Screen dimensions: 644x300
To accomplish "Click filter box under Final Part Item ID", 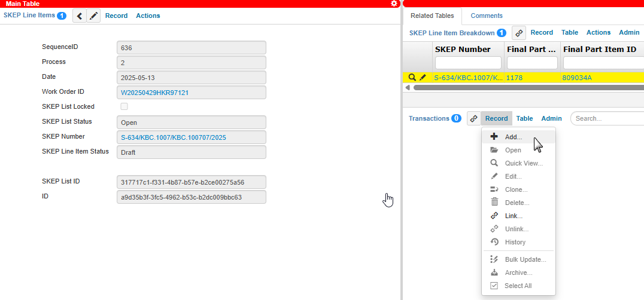I will (x=603, y=63).
